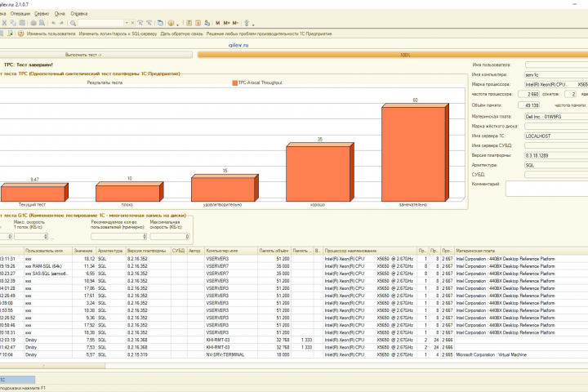This screenshot has width=588, height=392.
Task: Click the orange TPC-A-local Throughput legend swatch
Action: pos(234,83)
